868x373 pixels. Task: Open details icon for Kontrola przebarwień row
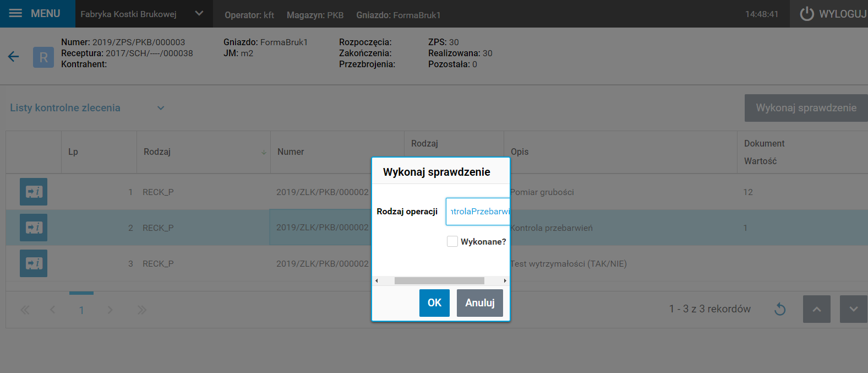34,228
